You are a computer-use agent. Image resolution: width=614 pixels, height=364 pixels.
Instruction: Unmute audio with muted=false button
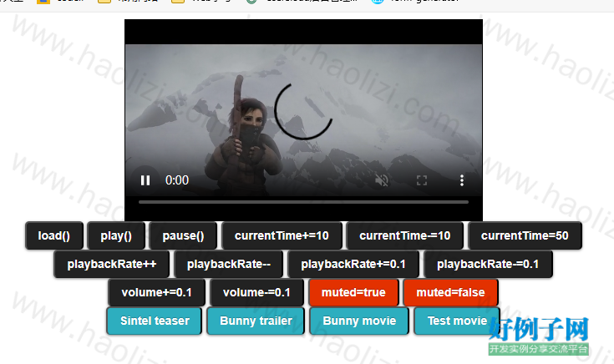[451, 292]
